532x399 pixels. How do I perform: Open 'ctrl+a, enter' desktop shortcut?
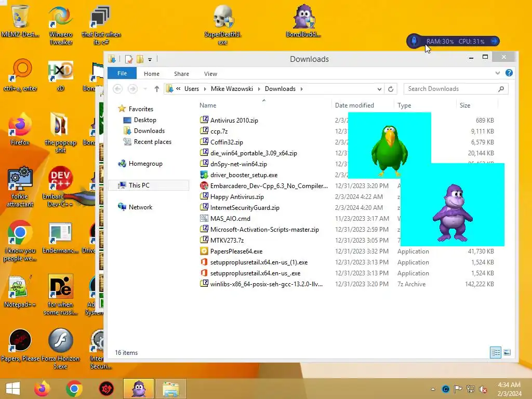click(x=20, y=75)
